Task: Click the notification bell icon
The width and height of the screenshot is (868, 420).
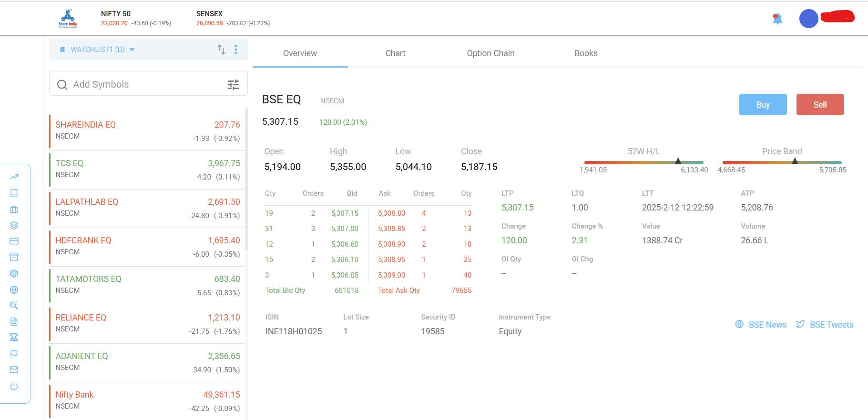Action: (x=777, y=19)
